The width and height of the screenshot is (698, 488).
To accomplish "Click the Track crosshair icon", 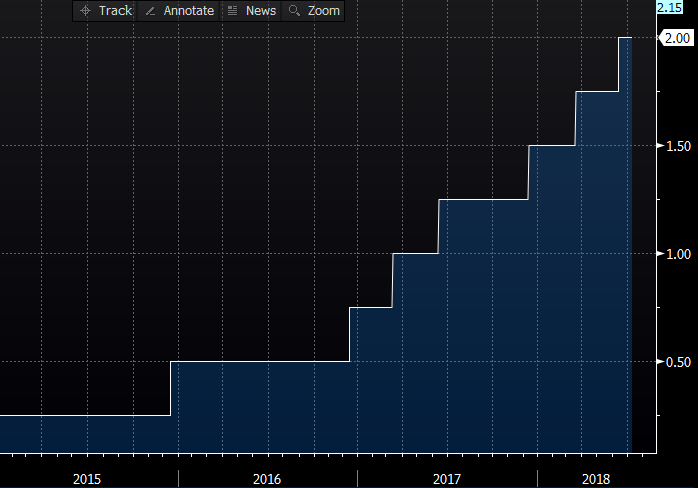I will point(85,11).
